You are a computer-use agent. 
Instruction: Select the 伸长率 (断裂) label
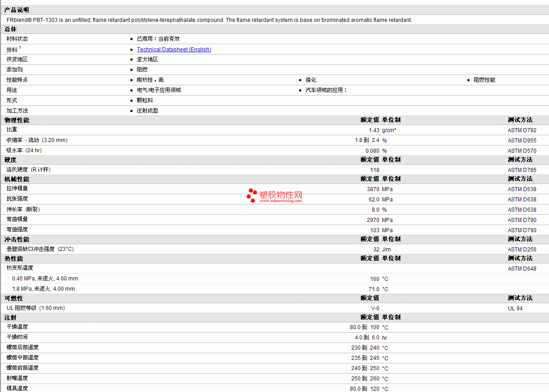click(23, 209)
